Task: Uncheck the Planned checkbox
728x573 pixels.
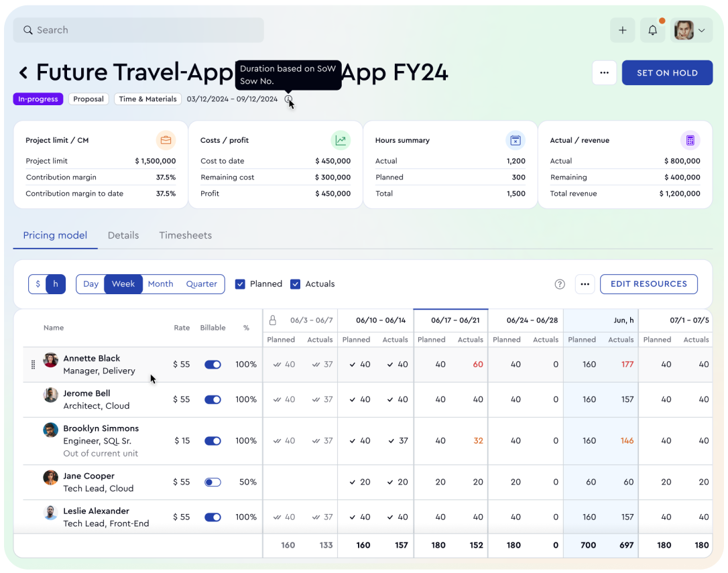Action: point(240,284)
